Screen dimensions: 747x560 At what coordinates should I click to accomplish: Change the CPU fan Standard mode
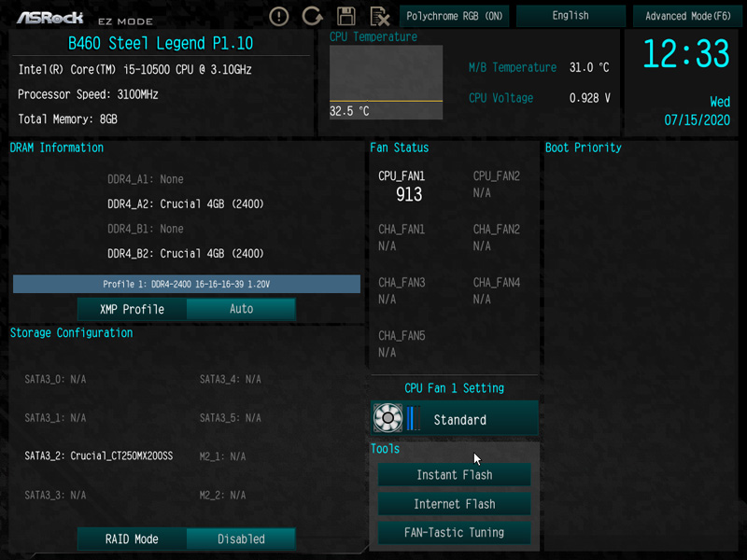(x=455, y=418)
